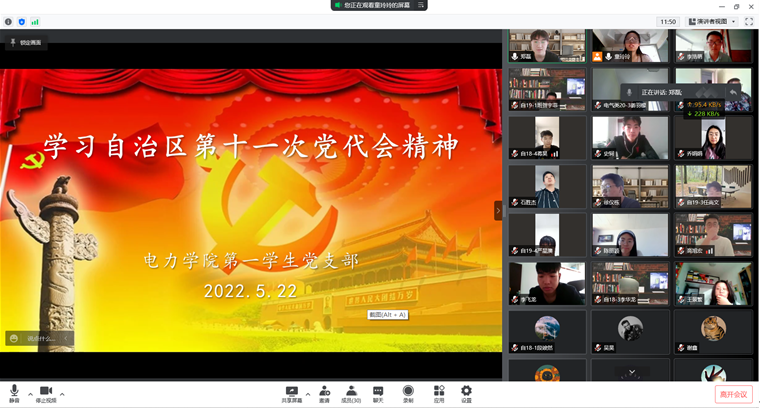Select the sunflower avatar participant tile
The width and height of the screenshot is (760, 410).
tap(547, 370)
